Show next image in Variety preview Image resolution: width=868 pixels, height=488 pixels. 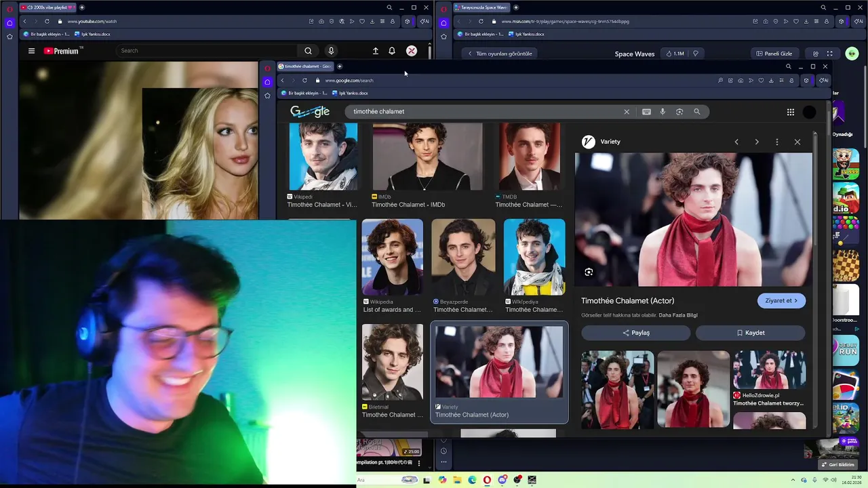pyautogui.click(x=757, y=142)
